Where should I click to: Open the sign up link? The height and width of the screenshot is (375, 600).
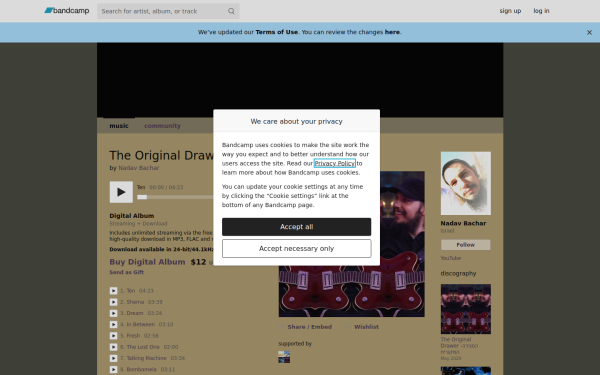[x=510, y=11]
